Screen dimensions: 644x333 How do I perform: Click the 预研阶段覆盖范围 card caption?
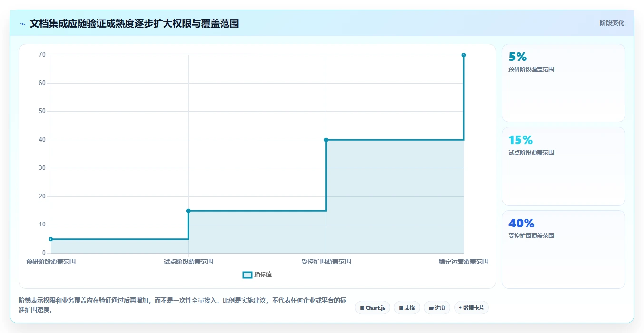coord(531,69)
